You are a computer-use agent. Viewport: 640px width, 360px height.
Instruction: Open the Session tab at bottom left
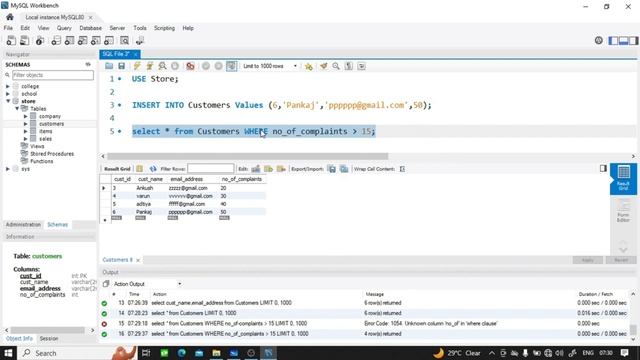[x=49, y=339]
